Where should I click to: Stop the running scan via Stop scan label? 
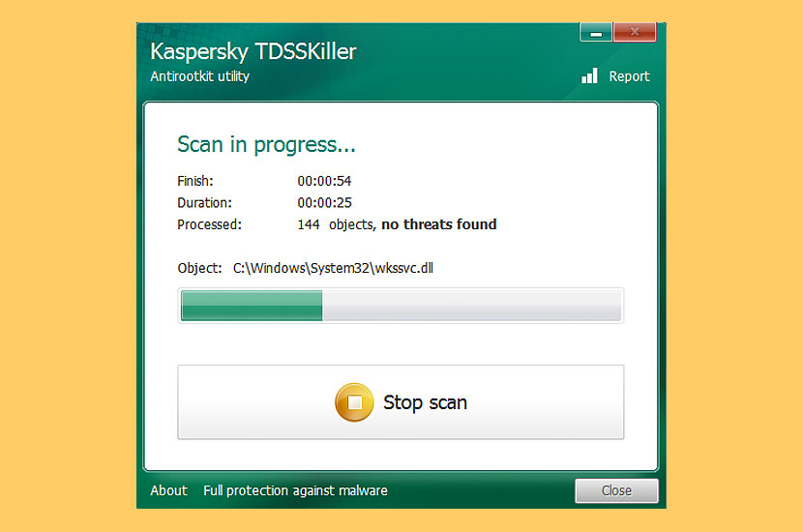(425, 402)
